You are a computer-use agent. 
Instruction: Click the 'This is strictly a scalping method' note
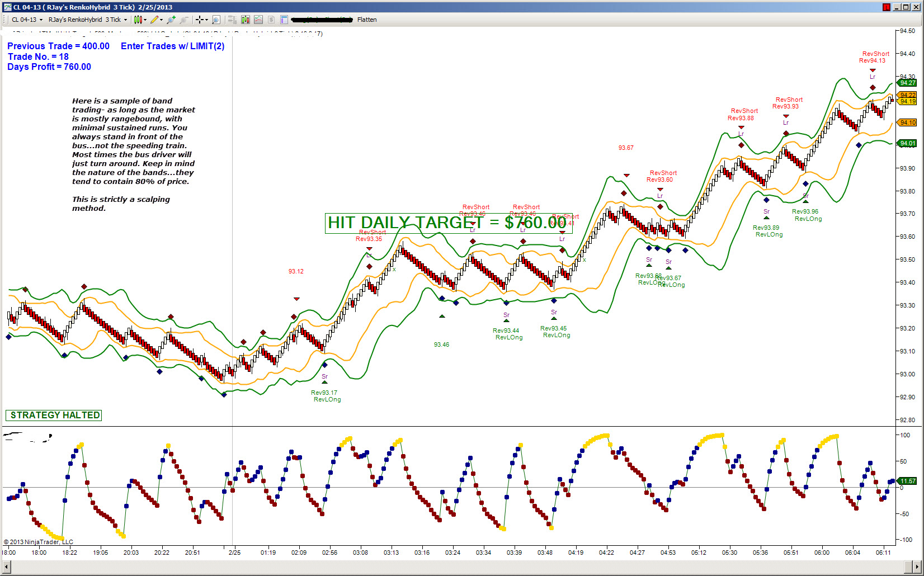coord(121,204)
